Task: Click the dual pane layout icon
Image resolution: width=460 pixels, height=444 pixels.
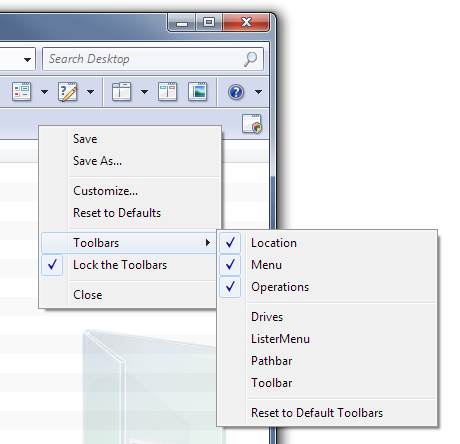Action: point(168,91)
